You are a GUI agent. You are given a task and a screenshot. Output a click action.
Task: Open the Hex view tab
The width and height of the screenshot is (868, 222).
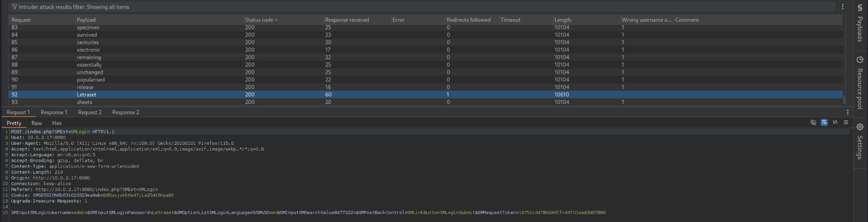pyautogui.click(x=57, y=123)
